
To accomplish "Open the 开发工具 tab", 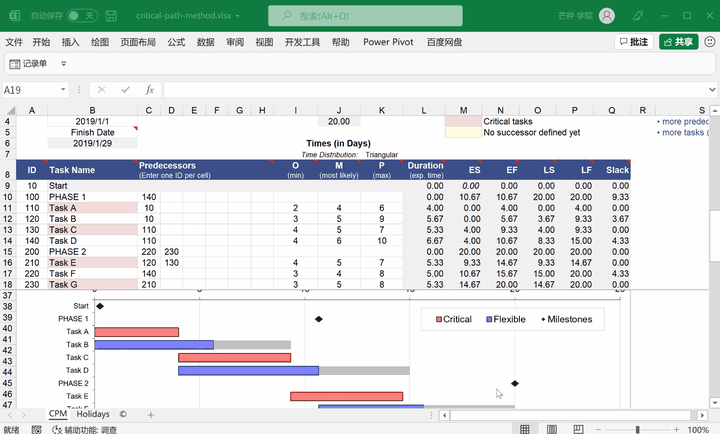I will pos(302,42).
